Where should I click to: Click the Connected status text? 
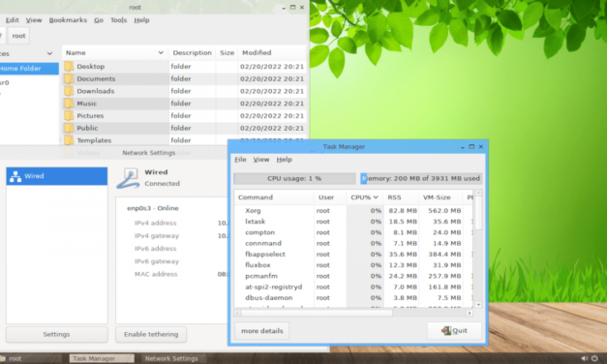coord(163,184)
